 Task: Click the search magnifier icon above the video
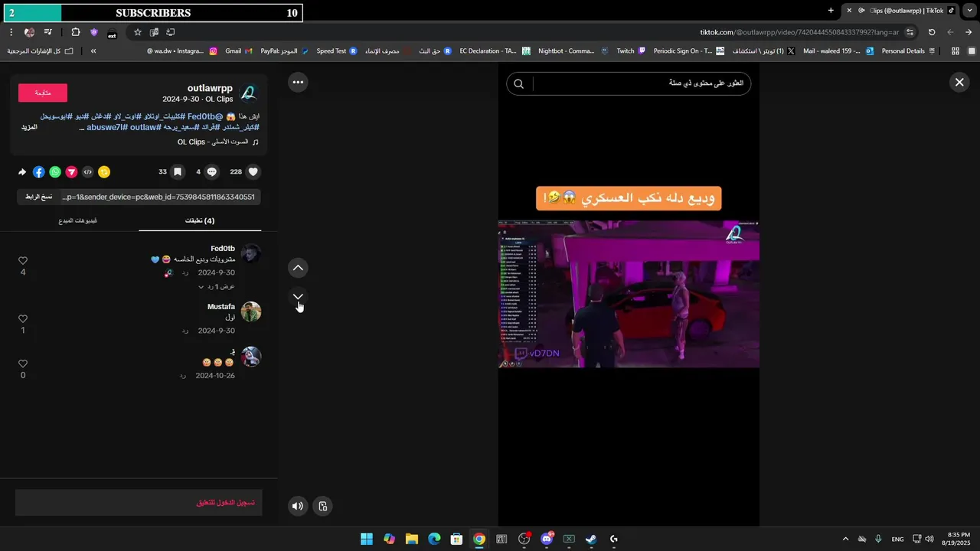coord(519,83)
